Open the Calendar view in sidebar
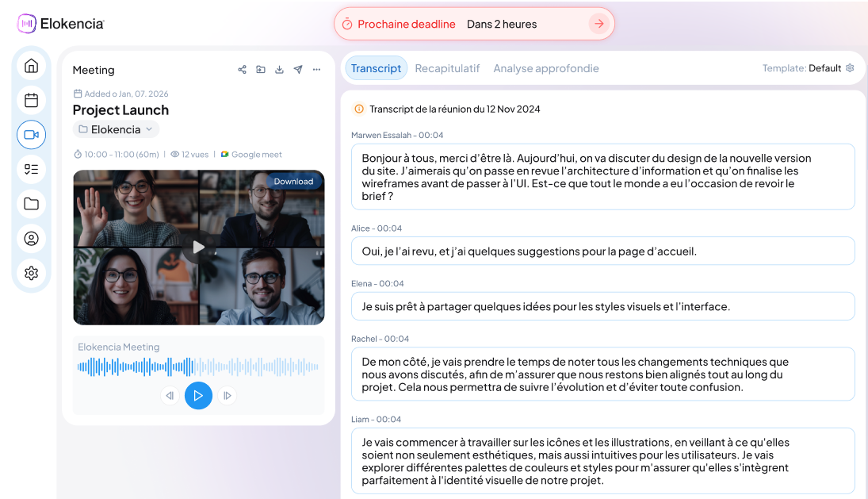The image size is (868, 499). tap(32, 100)
